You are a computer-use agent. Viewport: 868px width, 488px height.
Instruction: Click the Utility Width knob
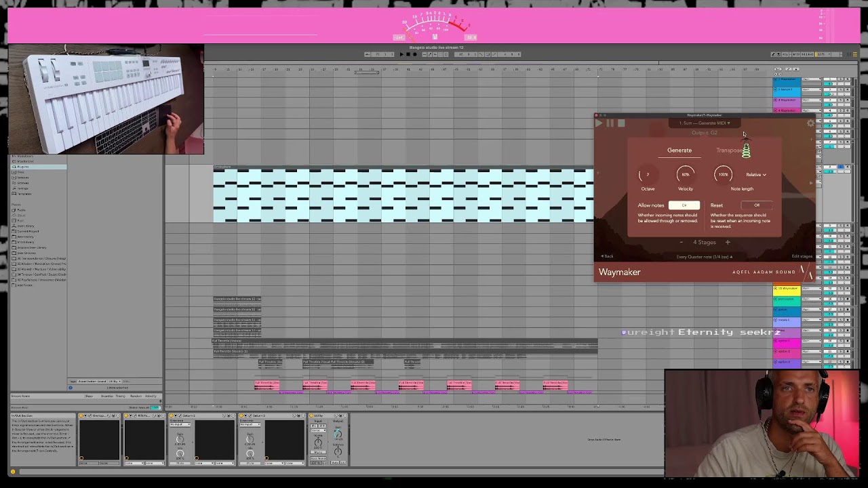point(318,443)
